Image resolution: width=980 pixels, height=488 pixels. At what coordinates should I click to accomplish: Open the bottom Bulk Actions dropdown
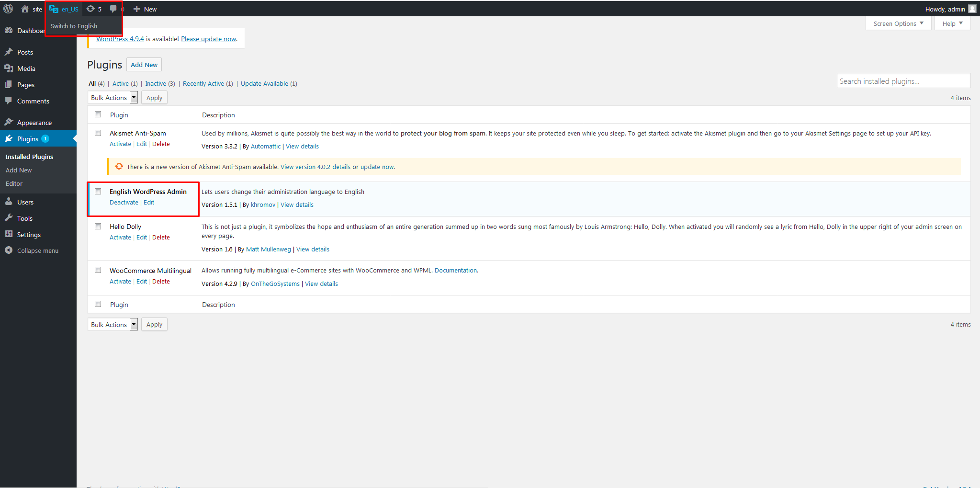113,324
